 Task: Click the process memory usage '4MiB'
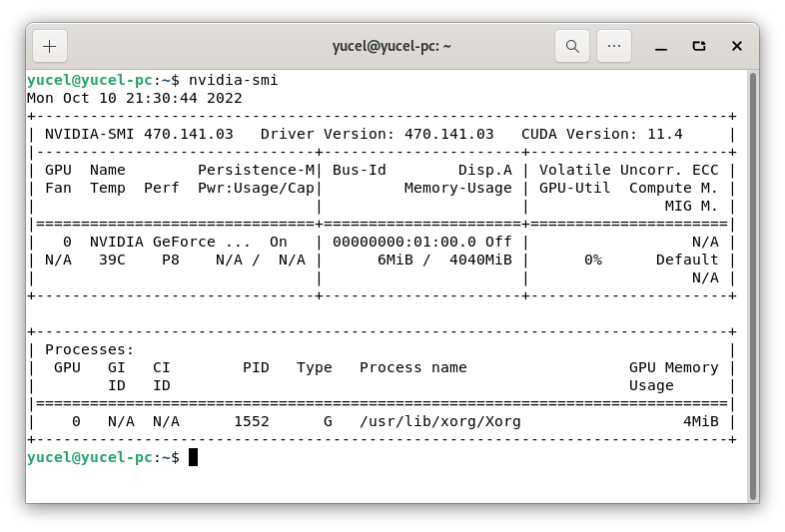[x=700, y=422]
